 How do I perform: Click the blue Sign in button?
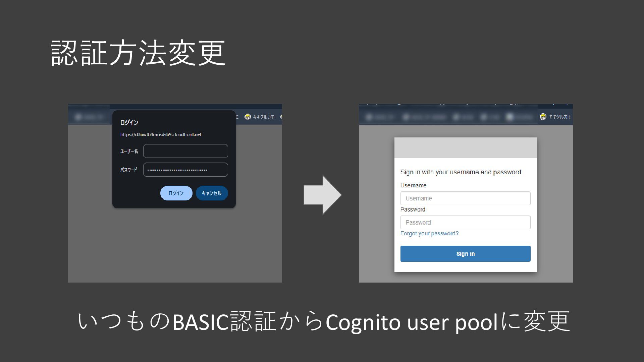point(465,254)
